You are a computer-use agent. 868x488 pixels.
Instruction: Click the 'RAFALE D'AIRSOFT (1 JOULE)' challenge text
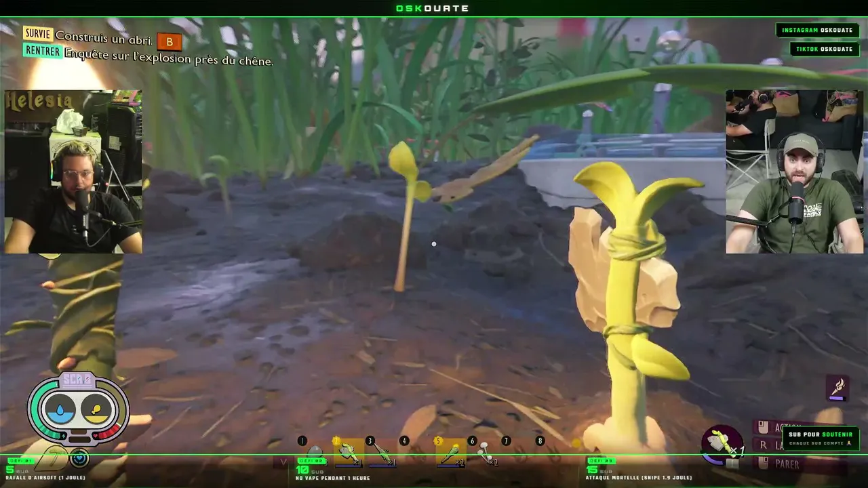click(45, 478)
